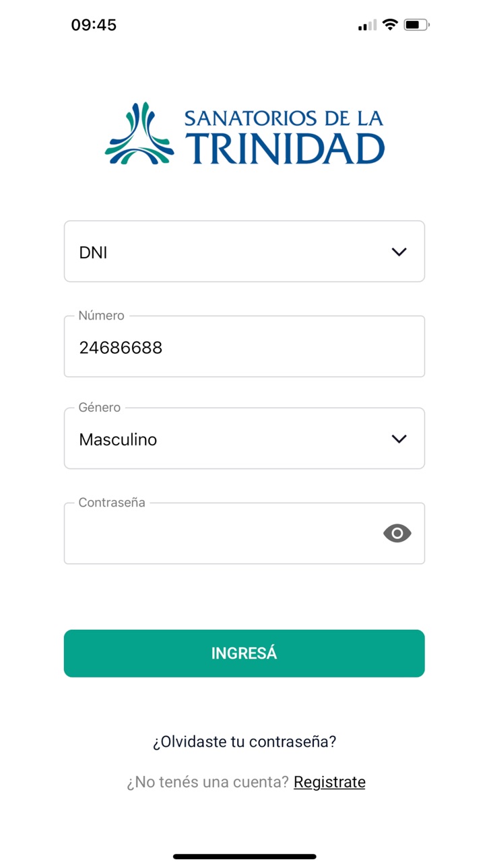
Task: Tap the cellular signal bars icon
Action: click(367, 25)
